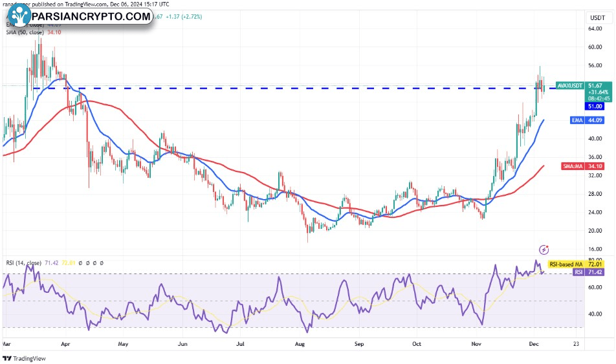
Task: Click the Dec date label on time axis
Action: tap(534, 344)
